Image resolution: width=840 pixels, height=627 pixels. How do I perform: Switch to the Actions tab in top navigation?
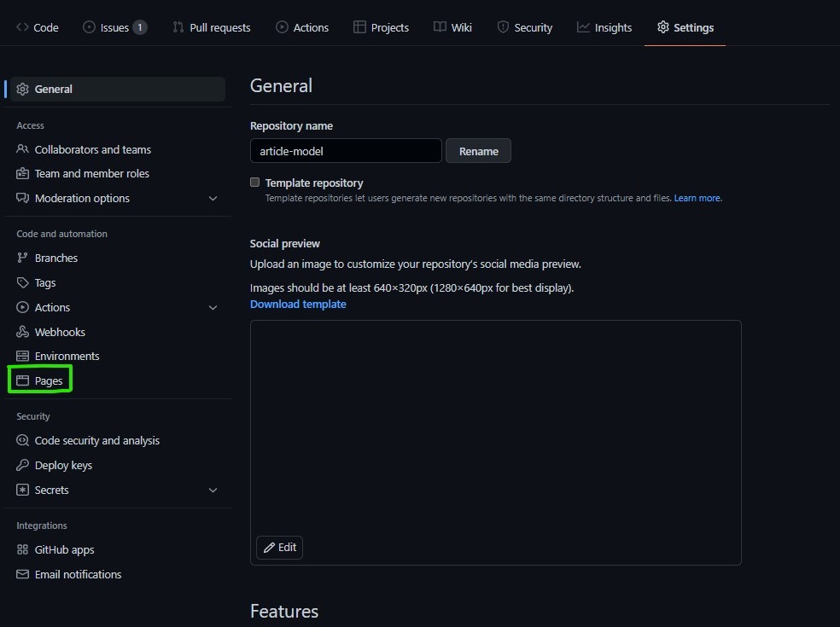301,27
